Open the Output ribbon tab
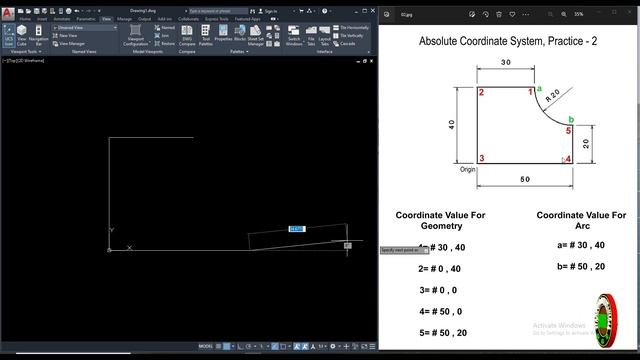The image size is (640, 360). click(x=144, y=19)
